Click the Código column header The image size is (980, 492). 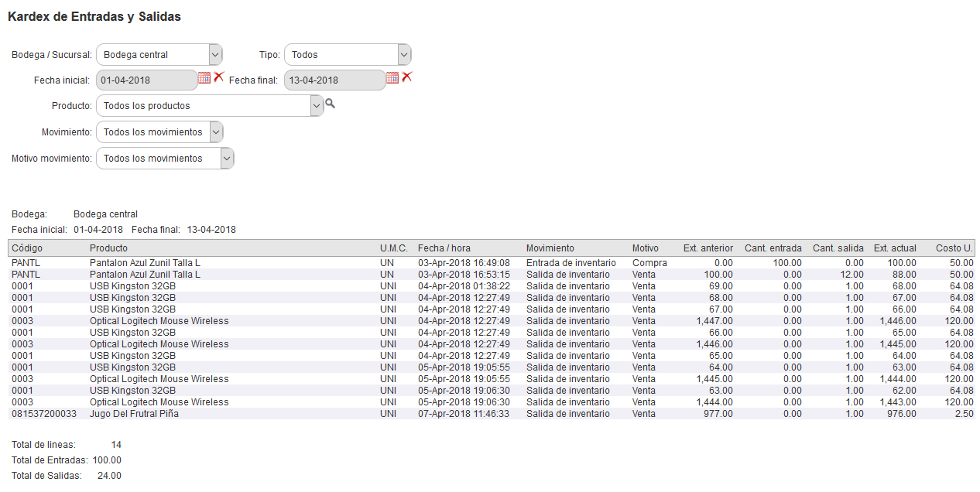coord(27,248)
